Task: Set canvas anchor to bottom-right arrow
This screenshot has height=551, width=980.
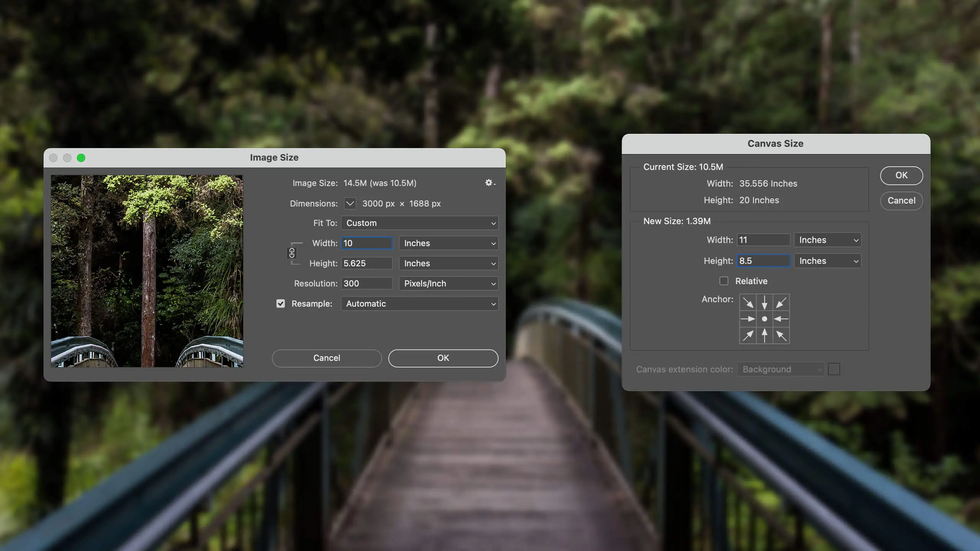Action: coord(781,335)
